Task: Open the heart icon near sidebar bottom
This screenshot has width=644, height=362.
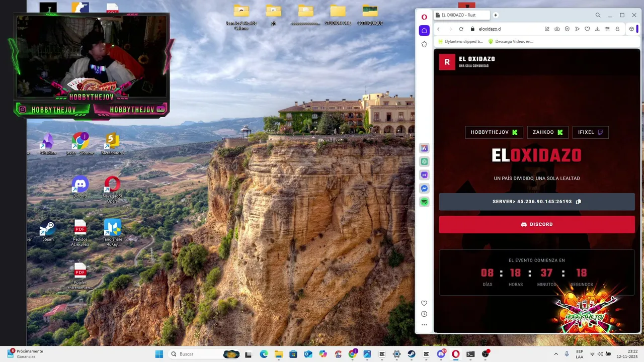Action: click(424, 303)
